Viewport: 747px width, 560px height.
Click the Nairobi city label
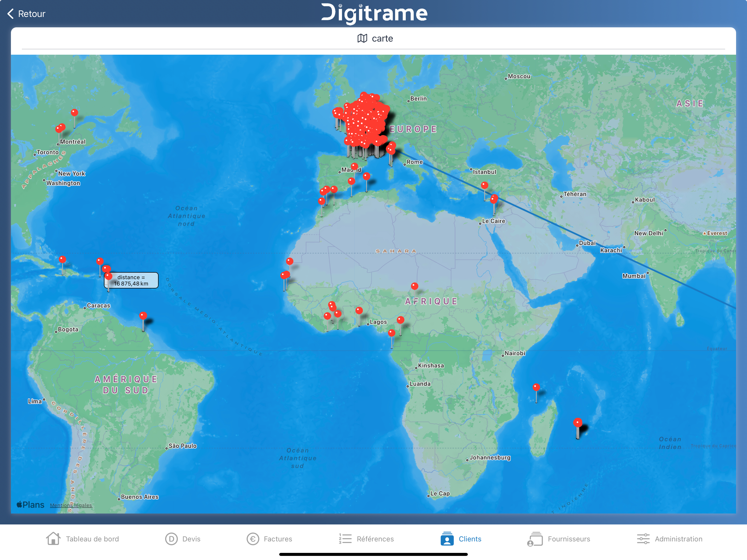[x=515, y=353]
